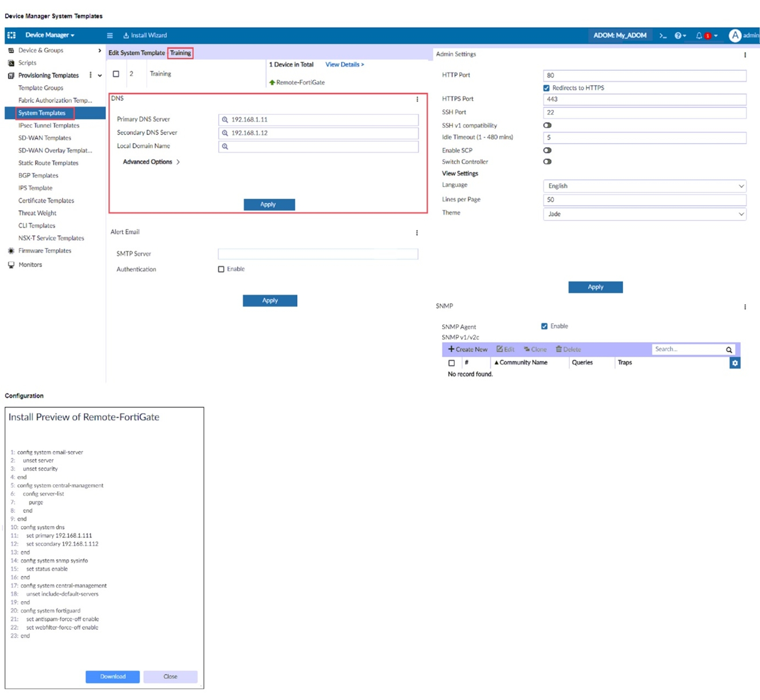Apply DNS settings
The height and width of the screenshot is (700, 760).
(x=269, y=204)
